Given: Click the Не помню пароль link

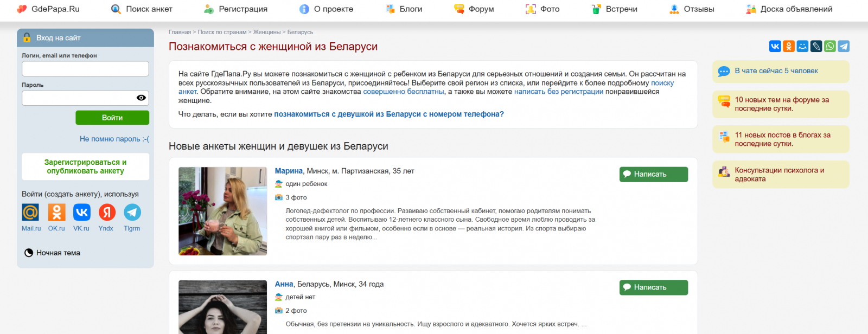Looking at the screenshot, I should coord(114,139).
